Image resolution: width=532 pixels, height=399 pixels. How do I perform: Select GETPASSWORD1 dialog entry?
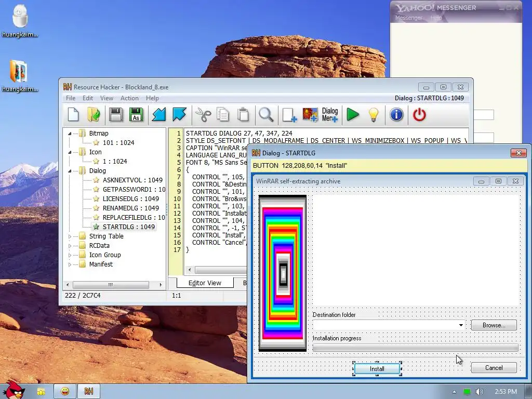134,189
